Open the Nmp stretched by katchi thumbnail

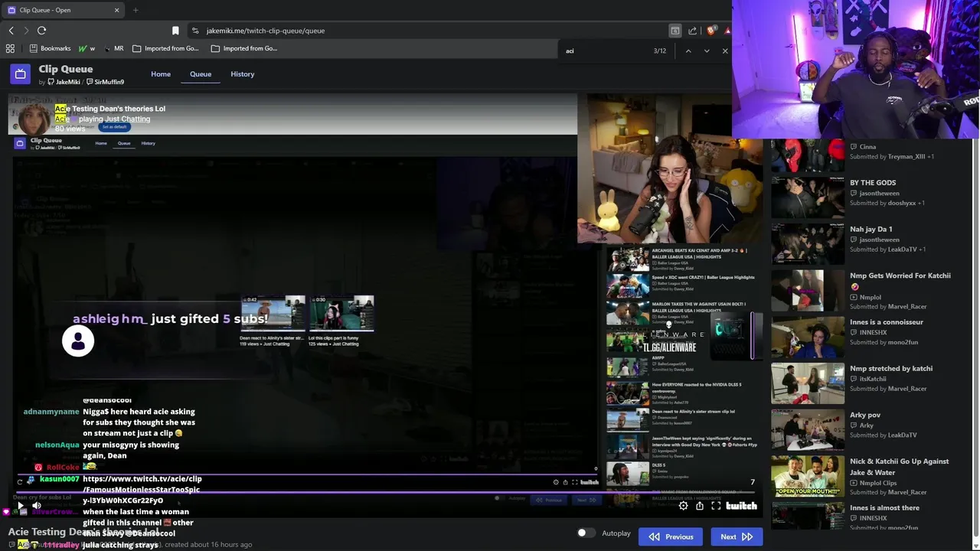807,383
